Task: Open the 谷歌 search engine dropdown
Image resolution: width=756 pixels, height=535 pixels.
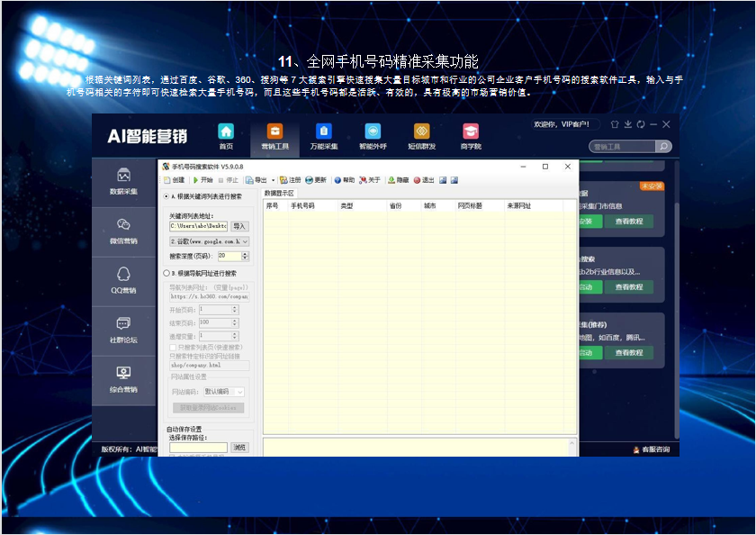Action: pos(209,241)
